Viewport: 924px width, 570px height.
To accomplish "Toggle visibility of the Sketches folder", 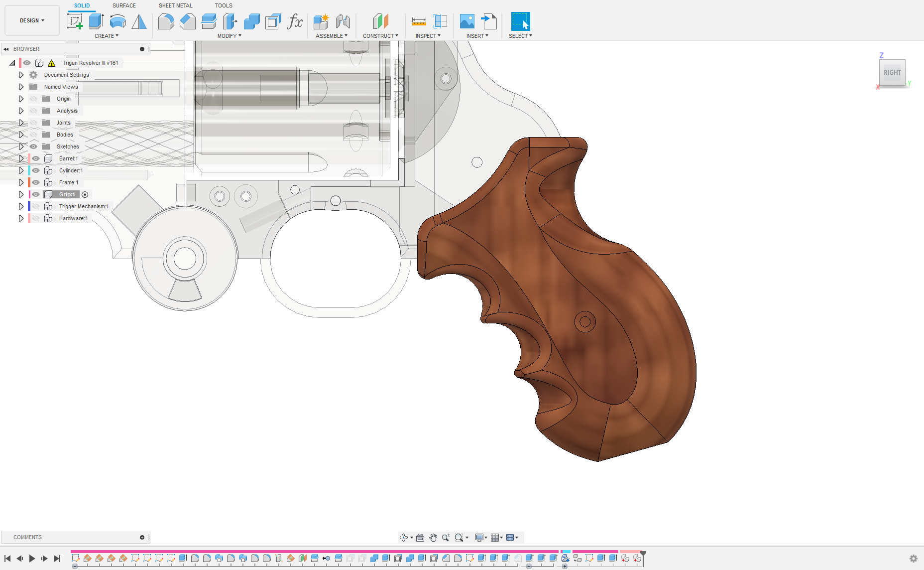I will tap(33, 146).
